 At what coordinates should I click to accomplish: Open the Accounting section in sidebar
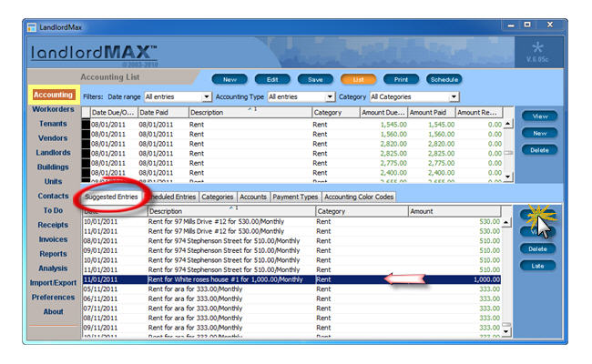[x=53, y=95]
